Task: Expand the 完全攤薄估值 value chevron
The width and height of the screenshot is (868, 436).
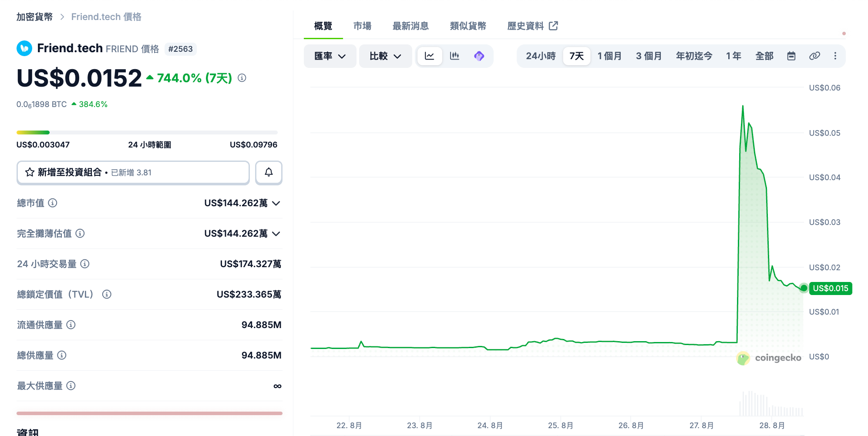Action: click(276, 234)
